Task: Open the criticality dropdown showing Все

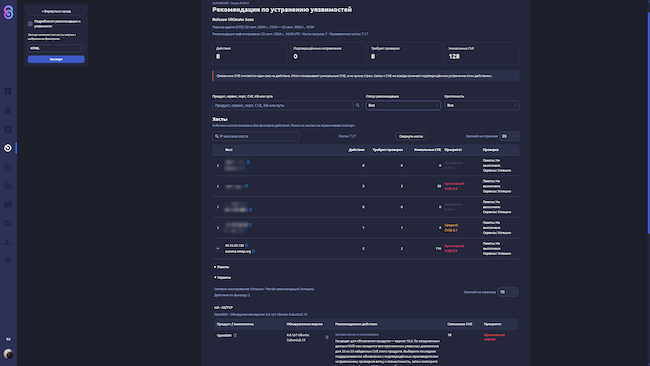Action: 482,105
